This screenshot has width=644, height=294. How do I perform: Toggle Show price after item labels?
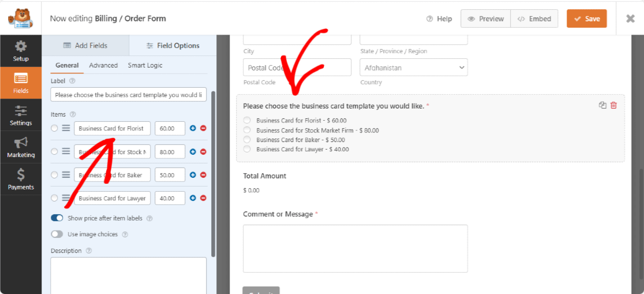(x=57, y=218)
